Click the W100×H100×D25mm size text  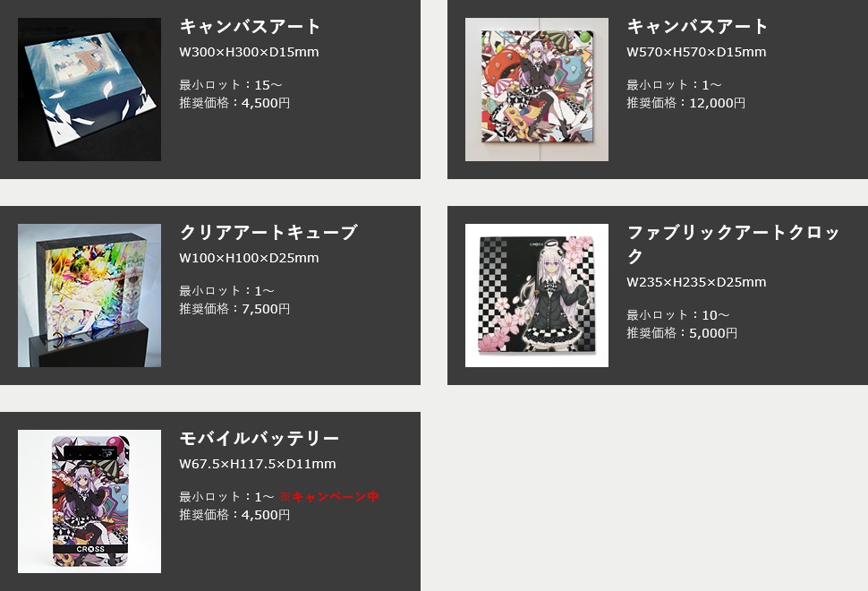pos(249,258)
